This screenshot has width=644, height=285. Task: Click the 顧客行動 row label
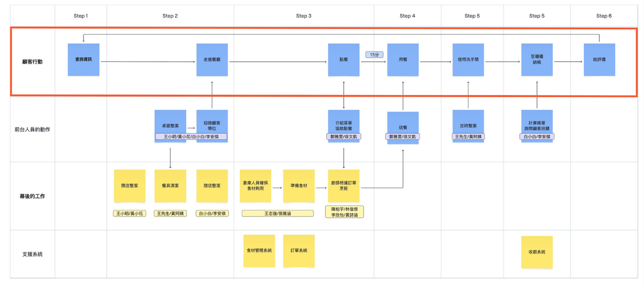click(x=33, y=62)
